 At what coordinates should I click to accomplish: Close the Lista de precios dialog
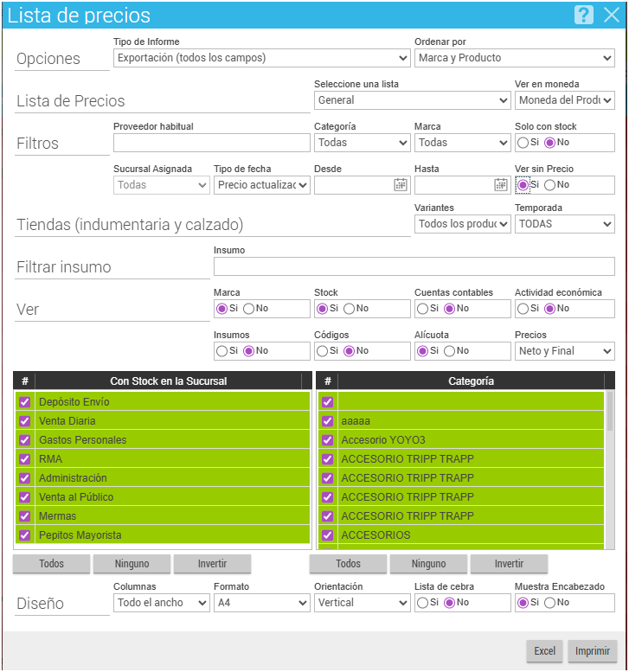tap(611, 16)
